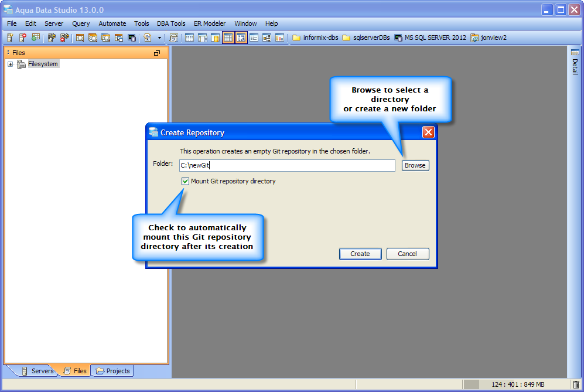Open Query Analyzer single magnifier window icon

(80, 38)
